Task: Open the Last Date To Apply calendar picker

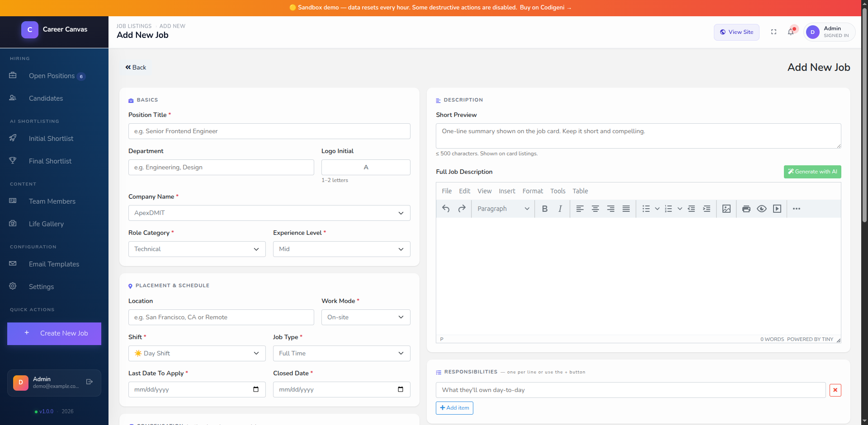Action: [x=256, y=389]
